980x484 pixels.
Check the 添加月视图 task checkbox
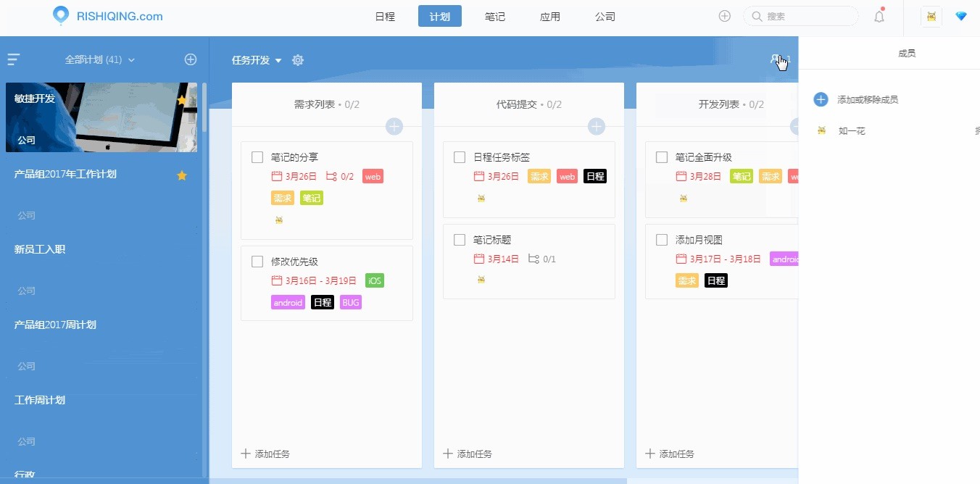662,240
